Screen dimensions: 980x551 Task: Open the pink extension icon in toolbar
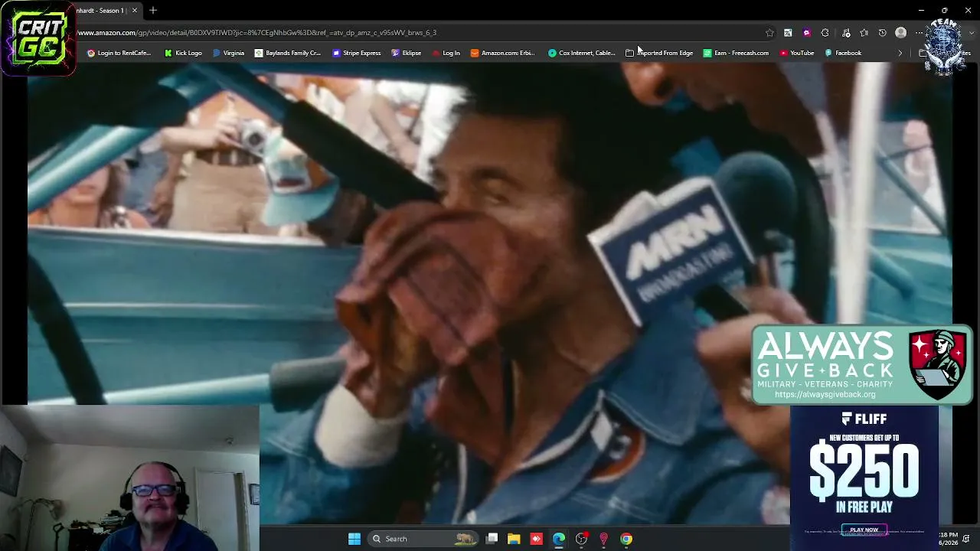(806, 33)
